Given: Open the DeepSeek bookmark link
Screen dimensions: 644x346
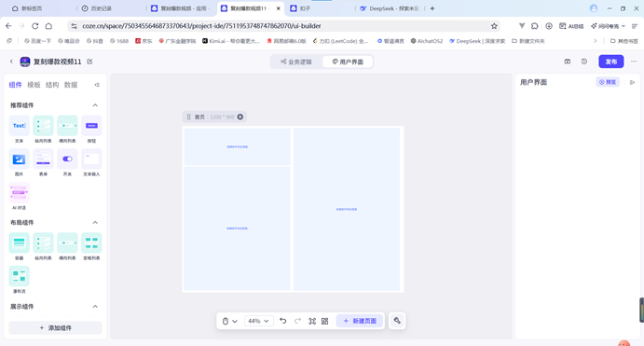Looking at the screenshot, I should (477, 41).
